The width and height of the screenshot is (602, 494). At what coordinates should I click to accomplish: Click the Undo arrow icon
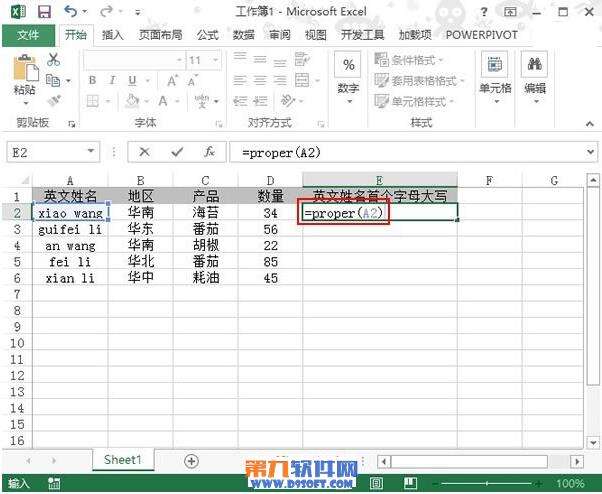pyautogui.click(x=71, y=12)
